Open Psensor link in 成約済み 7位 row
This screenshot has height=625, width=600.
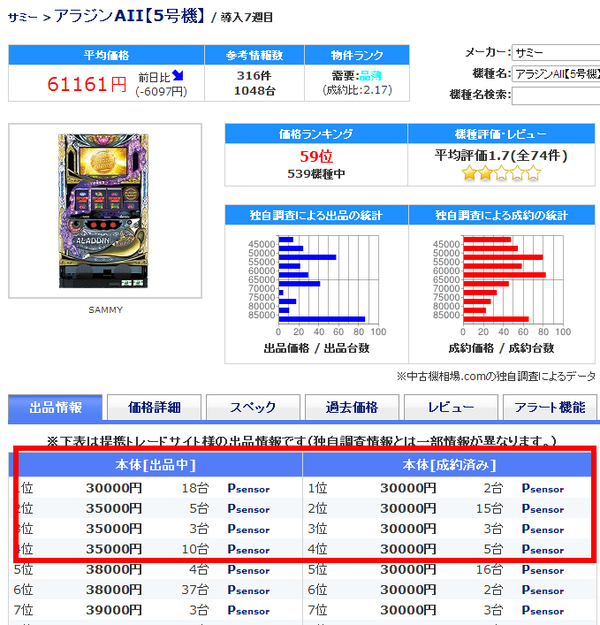tap(543, 610)
